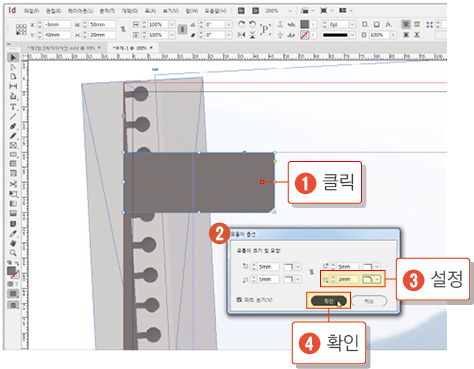Image resolution: width=474 pixels, height=369 pixels.
Task: Select the Hand tool
Action: coord(13,243)
